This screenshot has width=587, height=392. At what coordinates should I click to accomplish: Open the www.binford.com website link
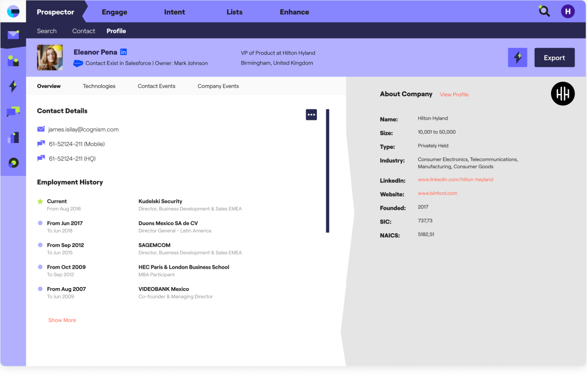click(438, 194)
